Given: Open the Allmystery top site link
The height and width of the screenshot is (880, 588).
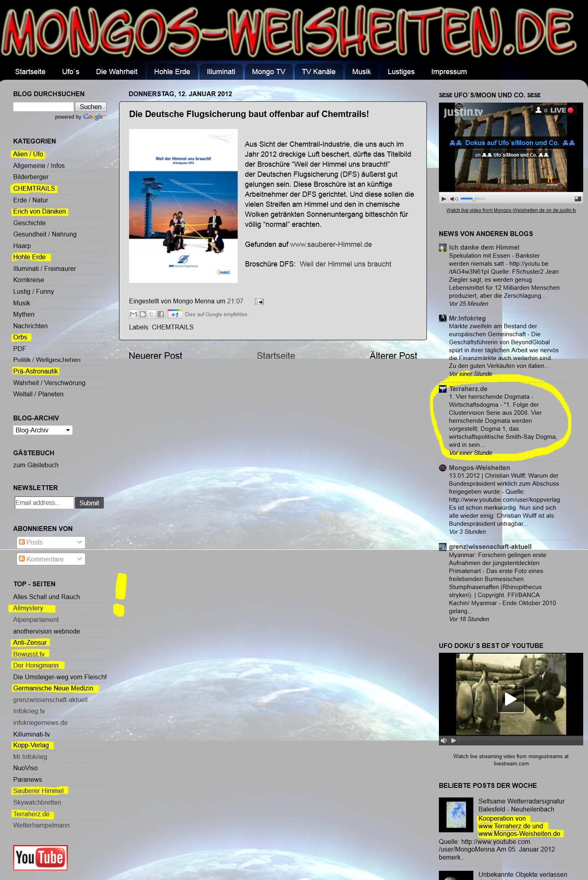Looking at the screenshot, I should [x=28, y=608].
